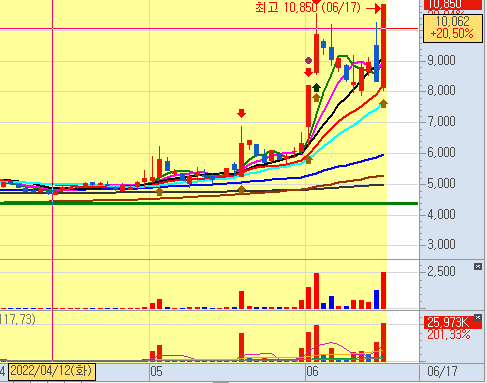Close the volume panel with its x button
Viewport: 487px width, 383px height.
click(478, 266)
